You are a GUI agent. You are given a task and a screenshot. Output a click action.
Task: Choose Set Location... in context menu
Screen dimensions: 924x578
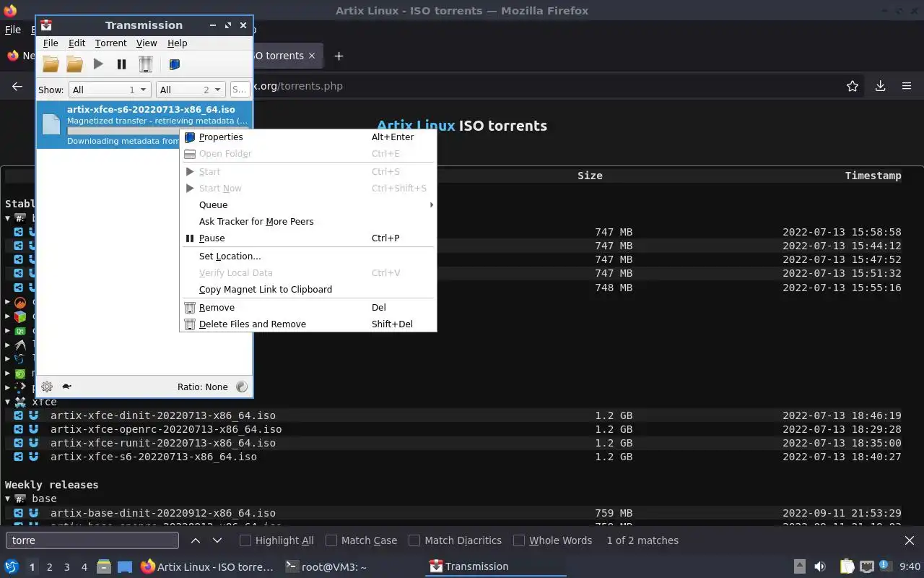(x=308, y=256)
